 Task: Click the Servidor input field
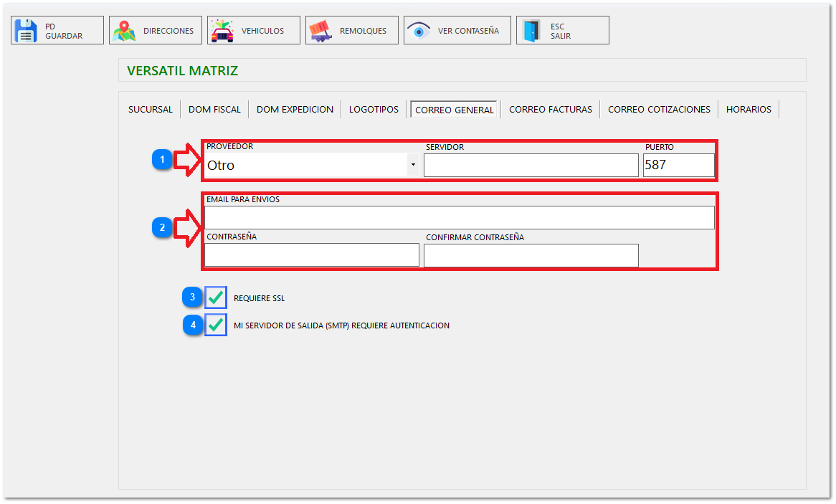pos(531,165)
